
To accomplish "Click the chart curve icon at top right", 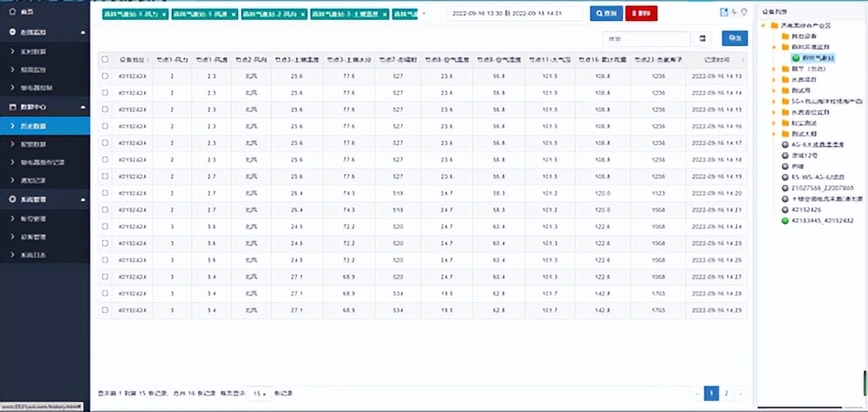I will [x=733, y=12].
